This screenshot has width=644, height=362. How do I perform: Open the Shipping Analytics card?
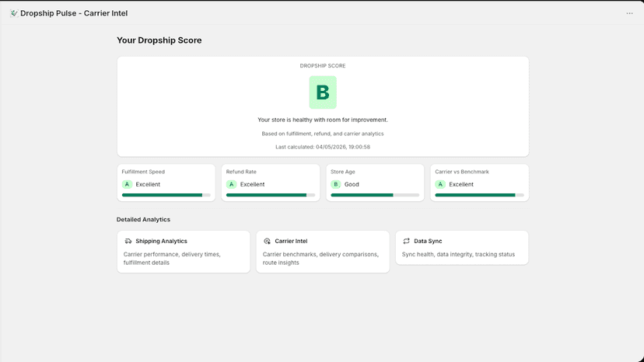click(x=184, y=252)
